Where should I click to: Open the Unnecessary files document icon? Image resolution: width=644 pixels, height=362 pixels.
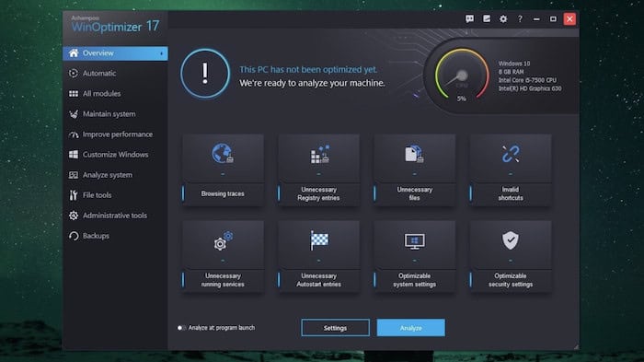click(414, 154)
